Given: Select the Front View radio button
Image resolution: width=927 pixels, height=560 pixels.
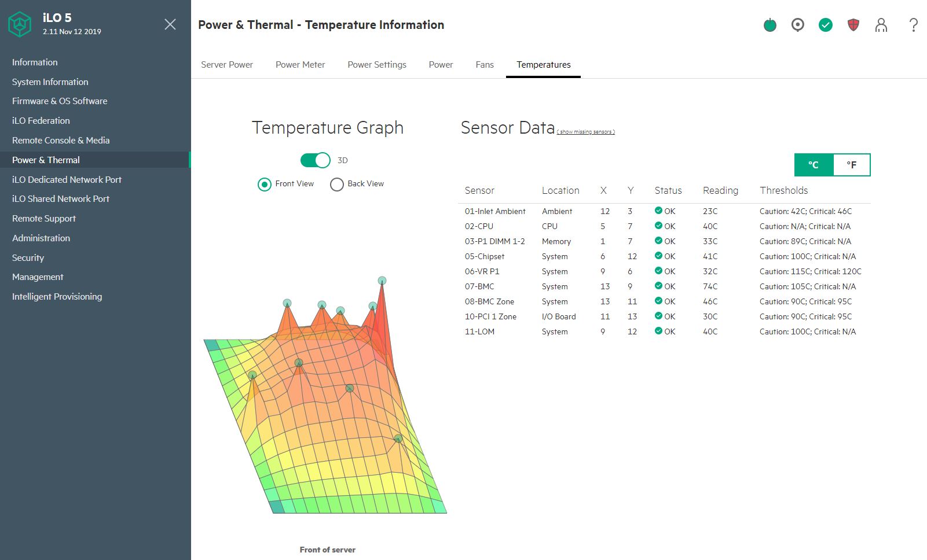Looking at the screenshot, I should click(x=265, y=184).
